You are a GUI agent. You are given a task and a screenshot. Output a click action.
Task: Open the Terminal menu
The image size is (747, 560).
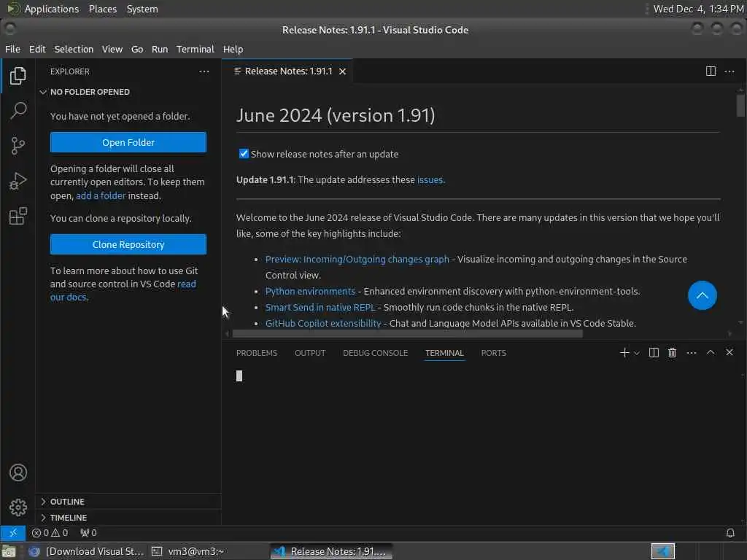[196, 49]
